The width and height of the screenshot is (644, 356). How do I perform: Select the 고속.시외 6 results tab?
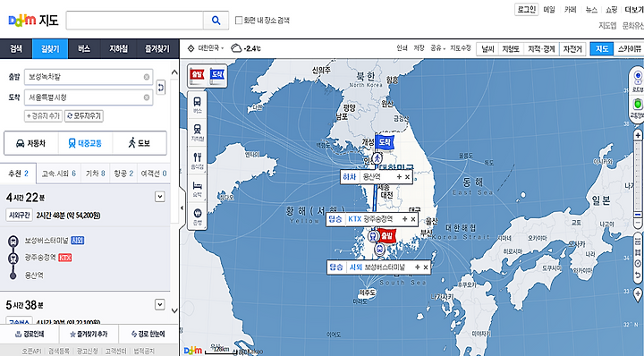click(x=59, y=174)
